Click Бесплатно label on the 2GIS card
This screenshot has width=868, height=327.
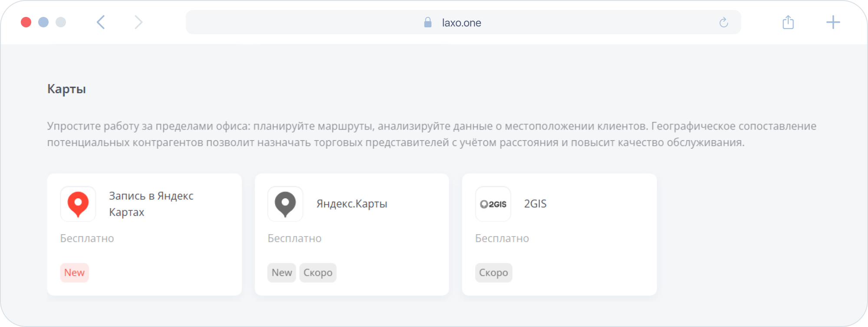502,239
